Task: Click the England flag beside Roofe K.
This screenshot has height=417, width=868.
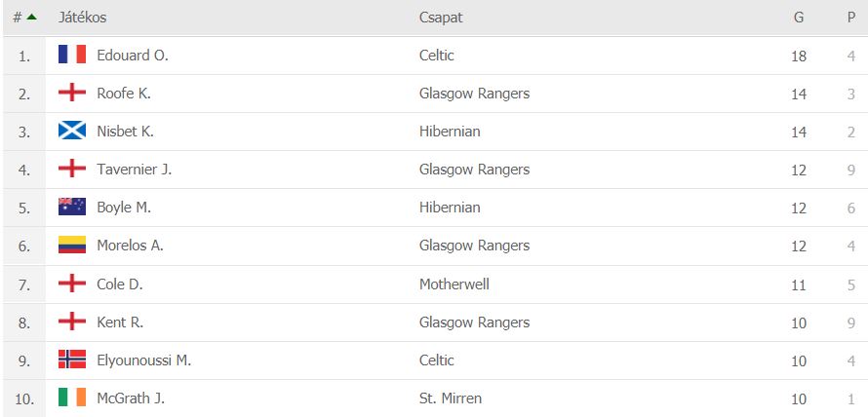Action: [x=72, y=94]
